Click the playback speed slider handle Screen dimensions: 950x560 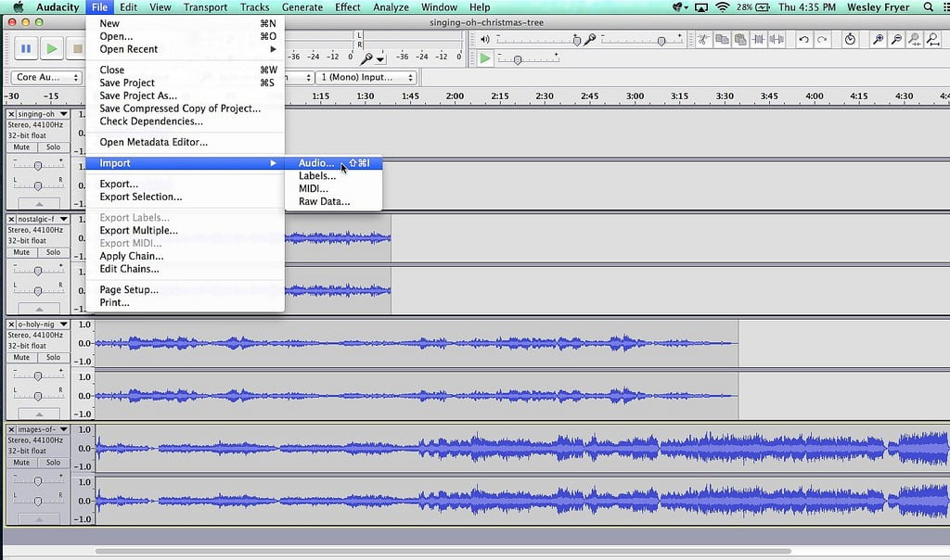pyautogui.click(x=518, y=60)
